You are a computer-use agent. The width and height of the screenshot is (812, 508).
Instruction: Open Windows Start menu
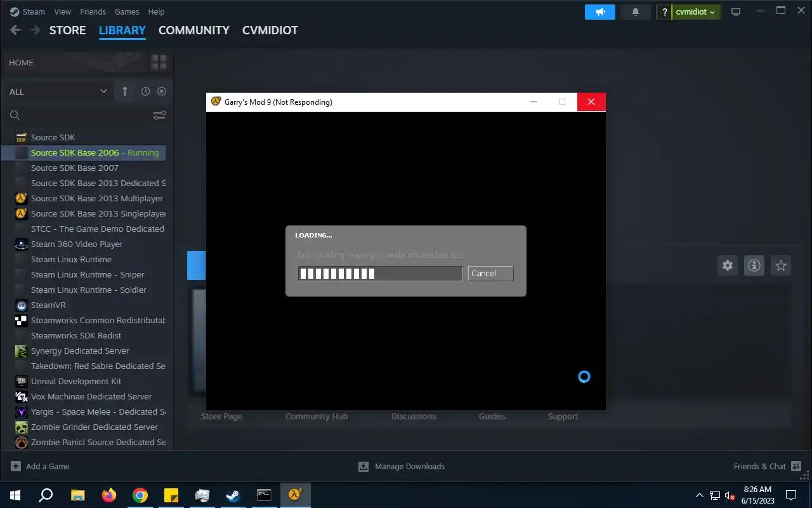pyautogui.click(x=15, y=495)
